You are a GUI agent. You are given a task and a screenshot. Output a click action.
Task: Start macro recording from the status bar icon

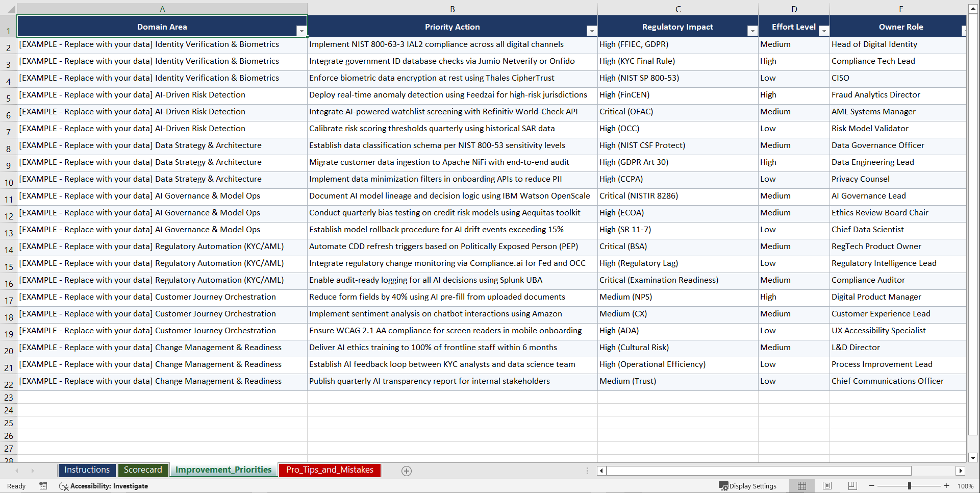click(43, 486)
